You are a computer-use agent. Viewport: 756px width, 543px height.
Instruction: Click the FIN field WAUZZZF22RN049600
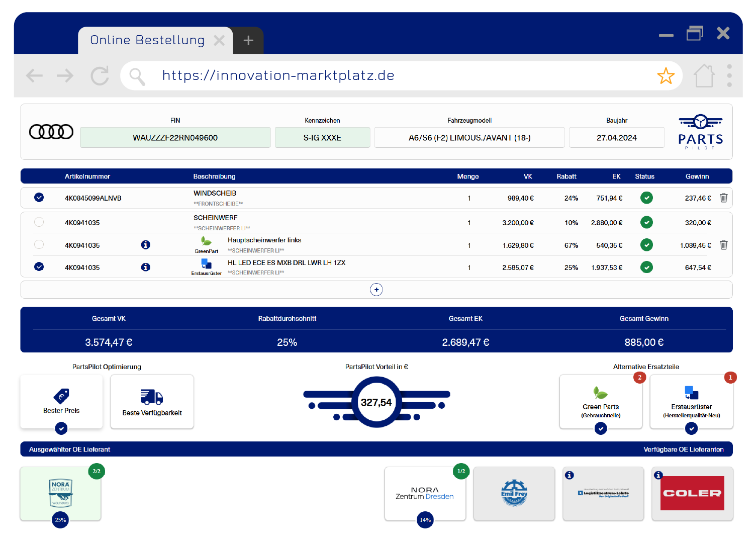175,138
